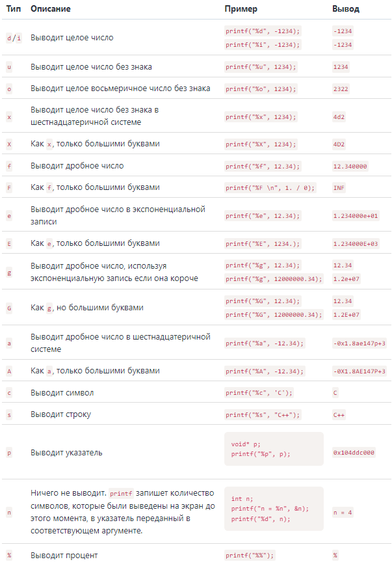
Task: Click the printf("%d", -1234); code example
Action: click(262, 31)
